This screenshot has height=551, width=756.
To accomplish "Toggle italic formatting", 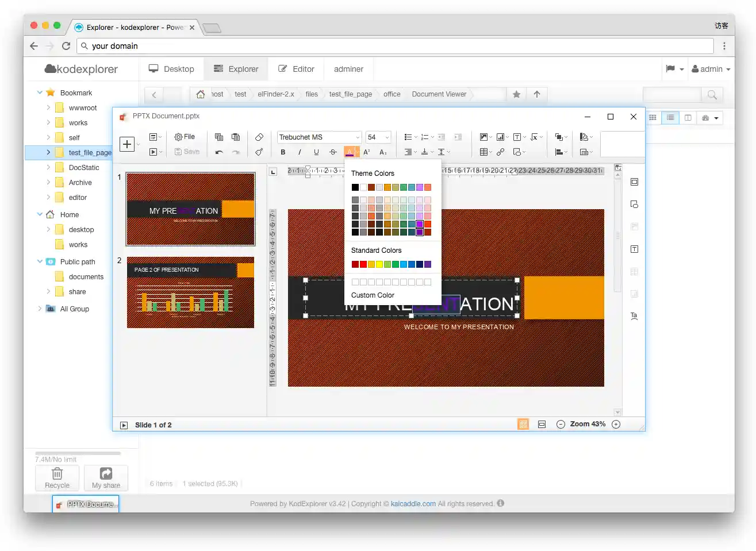I will (300, 152).
